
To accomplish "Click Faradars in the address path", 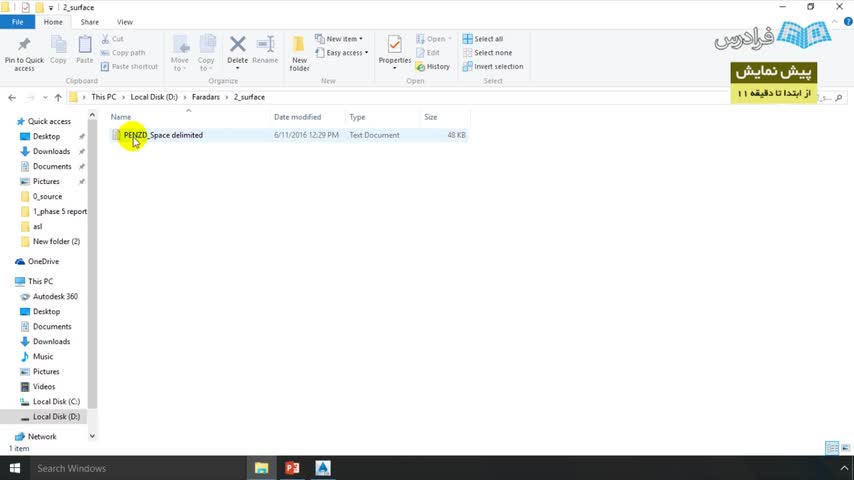I will 206,97.
